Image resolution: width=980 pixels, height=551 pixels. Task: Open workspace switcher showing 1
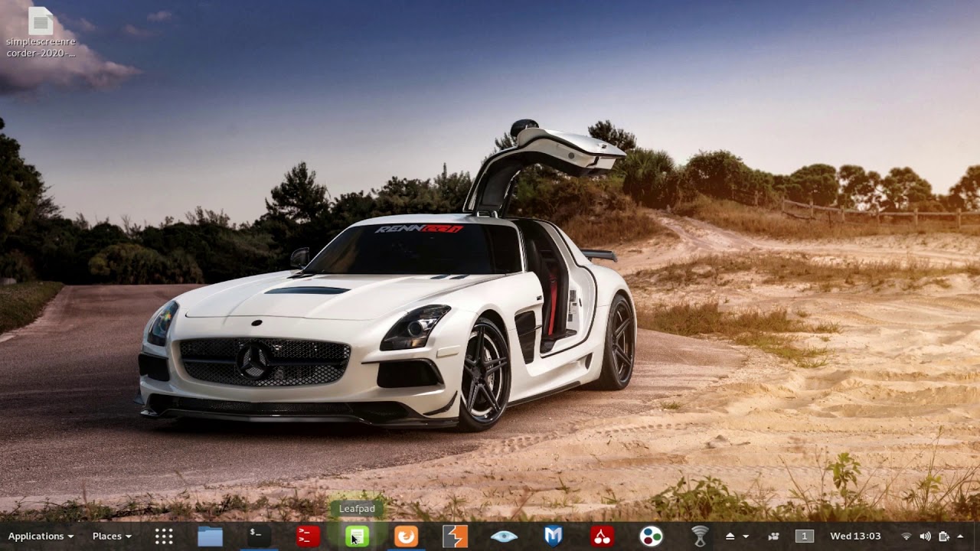(x=804, y=536)
